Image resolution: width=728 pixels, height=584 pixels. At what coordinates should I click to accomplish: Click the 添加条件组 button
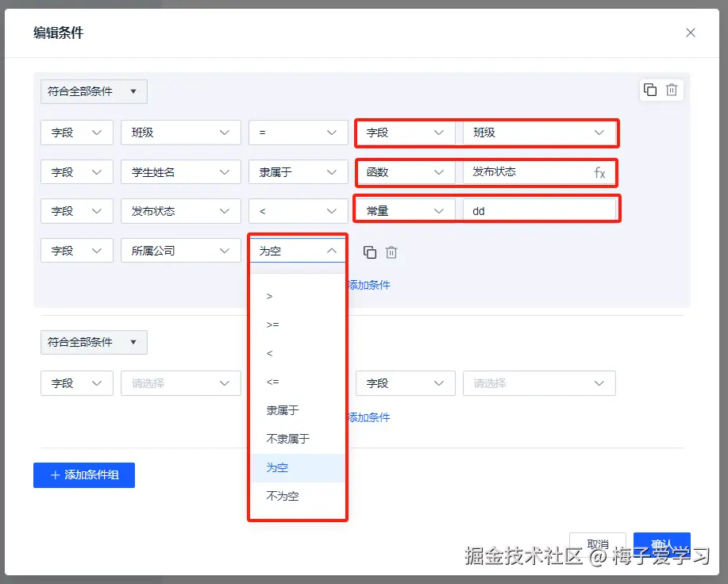point(84,475)
